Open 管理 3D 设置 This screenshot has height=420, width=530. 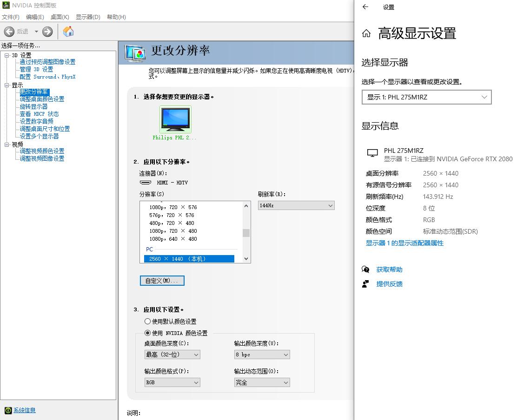pos(36,69)
